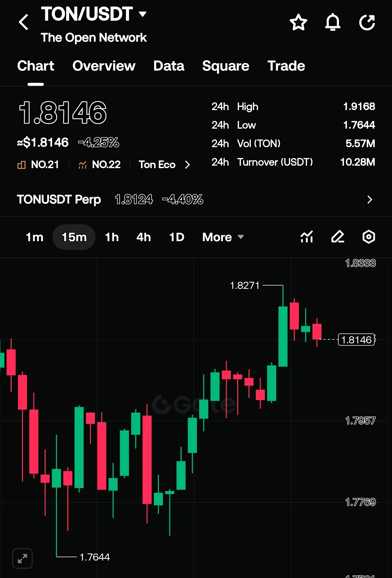Screen dimensions: 392x578
Task: Open drawing tools pencil icon
Action: click(338, 237)
